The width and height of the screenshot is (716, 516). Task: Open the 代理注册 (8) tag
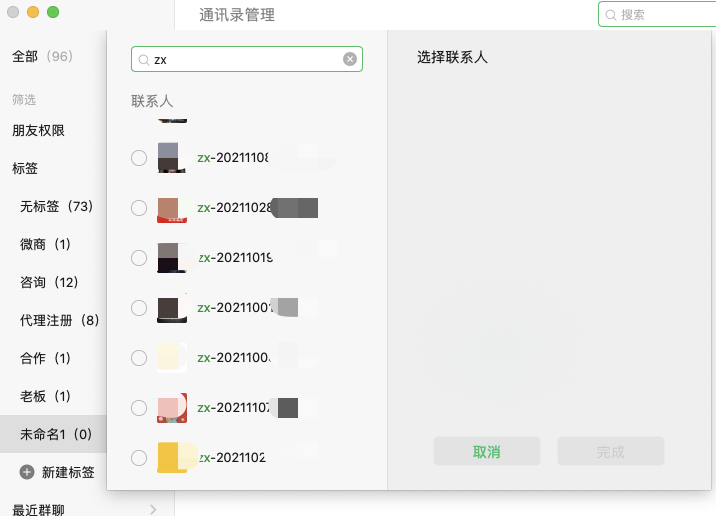59,320
